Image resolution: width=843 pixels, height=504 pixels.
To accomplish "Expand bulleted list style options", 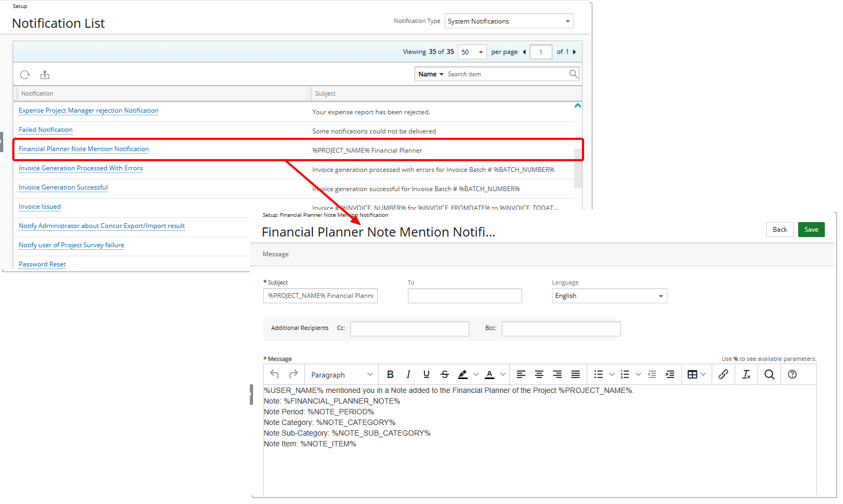I will 612,374.
